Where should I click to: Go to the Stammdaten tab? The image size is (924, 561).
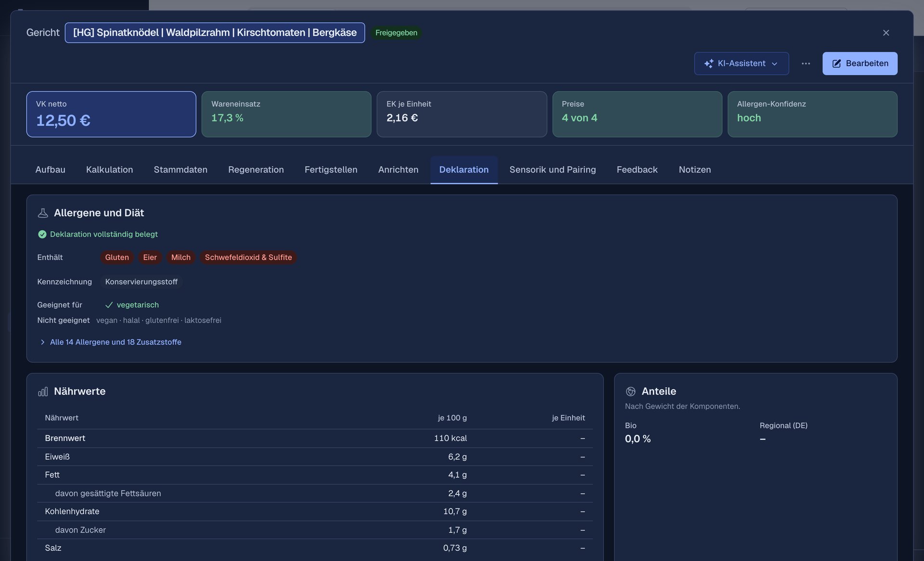click(x=180, y=170)
